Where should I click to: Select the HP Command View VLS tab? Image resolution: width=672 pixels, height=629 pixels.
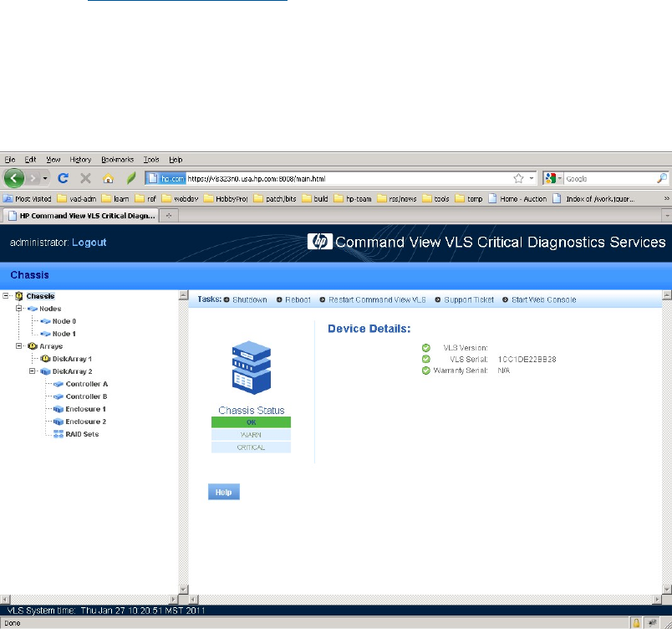coord(81,216)
